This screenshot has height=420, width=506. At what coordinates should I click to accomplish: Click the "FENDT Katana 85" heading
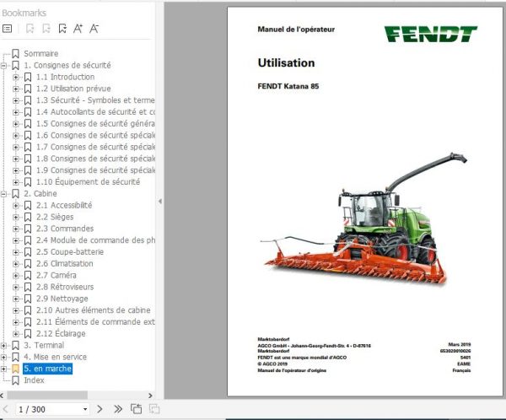[x=288, y=86]
